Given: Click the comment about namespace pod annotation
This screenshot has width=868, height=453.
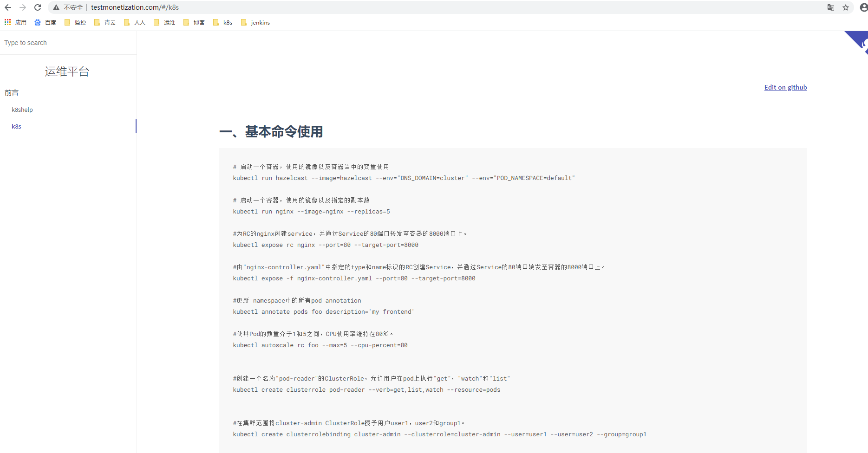Looking at the screenshot, I should [297, 301].
